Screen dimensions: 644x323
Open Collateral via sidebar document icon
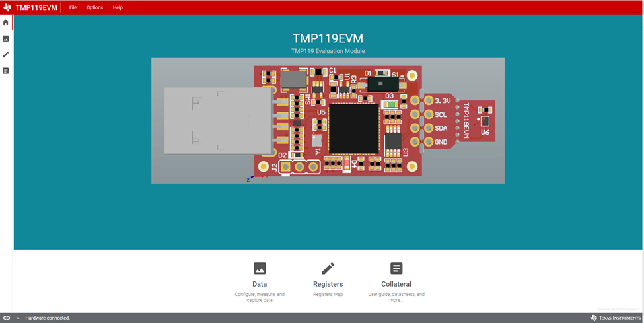pyautogui.click(x=6, y=71)
